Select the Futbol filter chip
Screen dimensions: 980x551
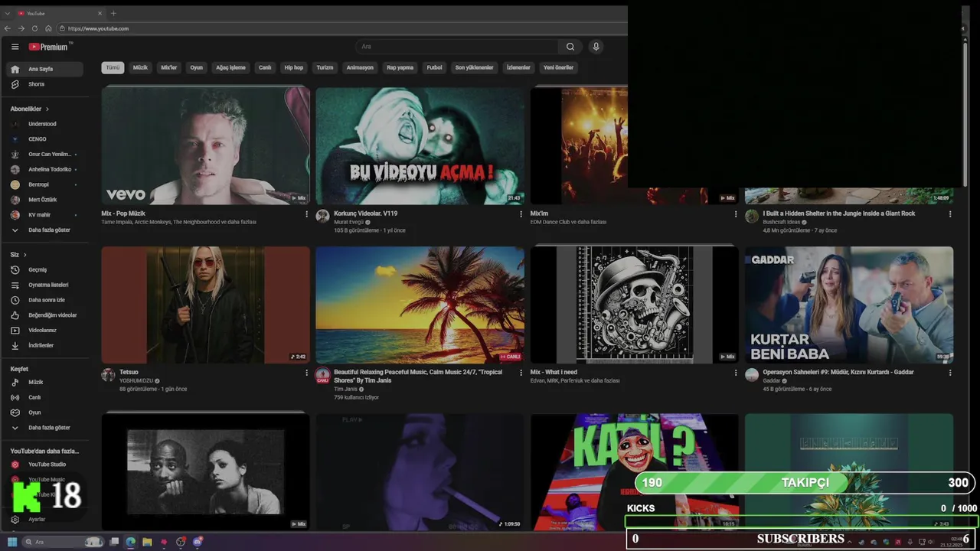click(x=434, y=67)
